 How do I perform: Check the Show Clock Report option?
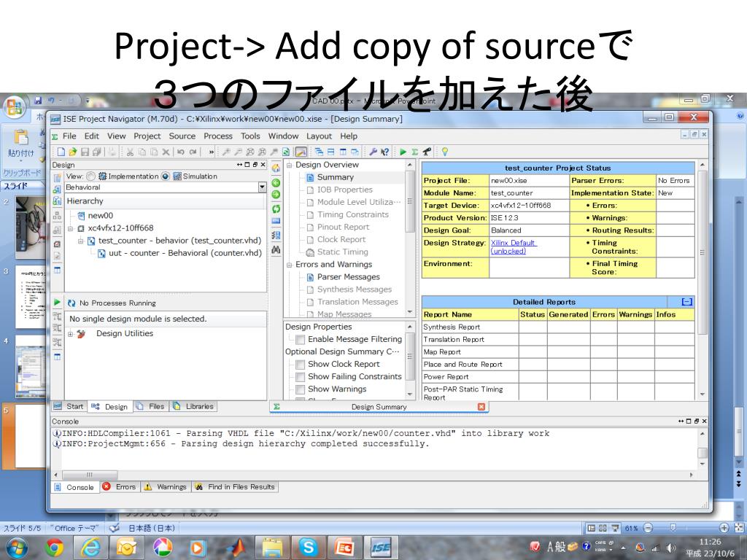click(x=300, y=365)
